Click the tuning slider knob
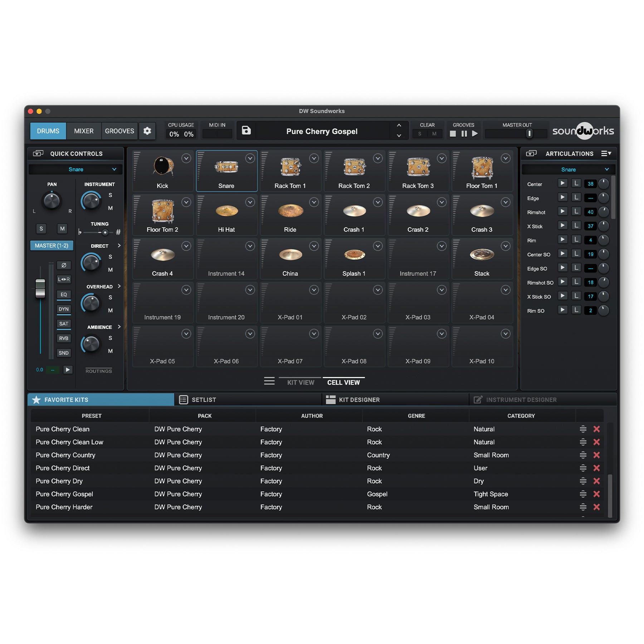 click(x=105, y=233)
